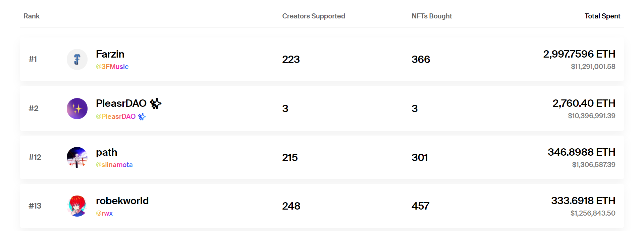Click the Farzin collector name
The width and height of the screenshot is (644, 231).
[x=110, y=54]
